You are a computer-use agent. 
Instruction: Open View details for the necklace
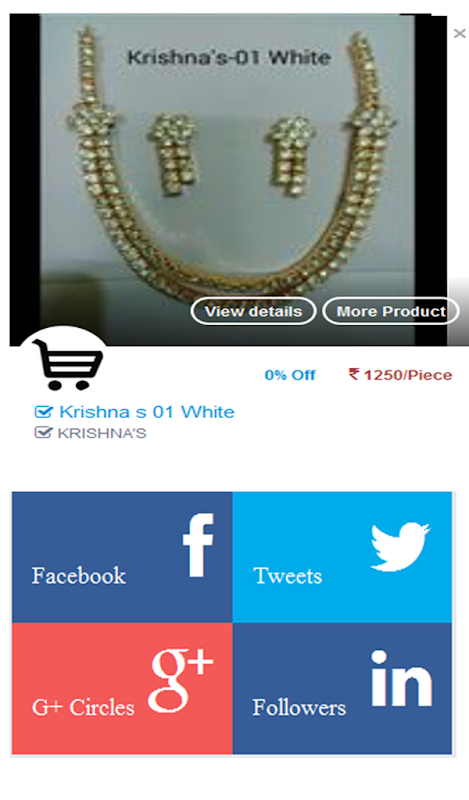coord(253,311)
